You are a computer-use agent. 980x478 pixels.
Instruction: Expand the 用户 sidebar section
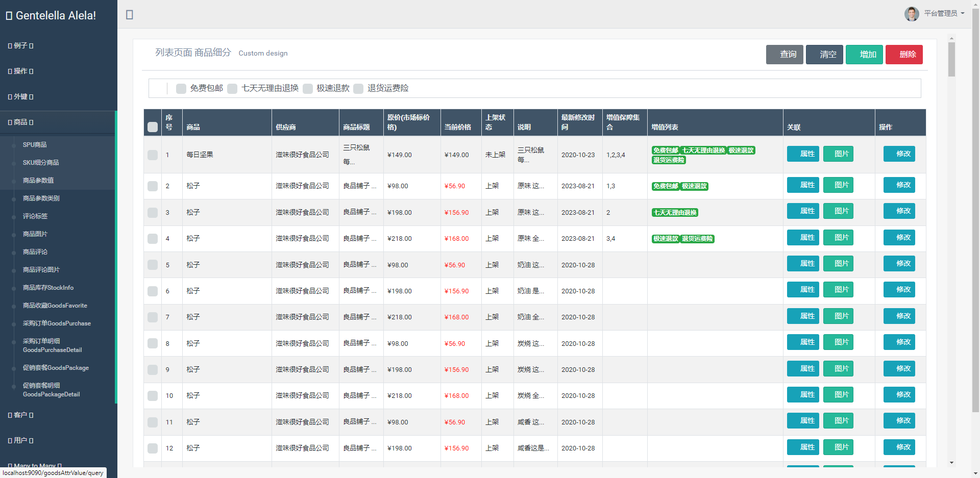tap(21, 440)
